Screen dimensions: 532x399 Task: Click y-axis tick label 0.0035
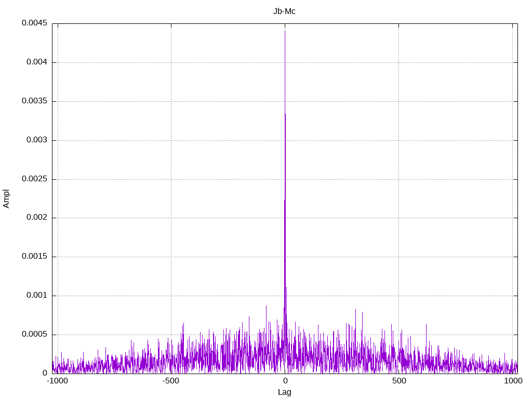[35, 101]
